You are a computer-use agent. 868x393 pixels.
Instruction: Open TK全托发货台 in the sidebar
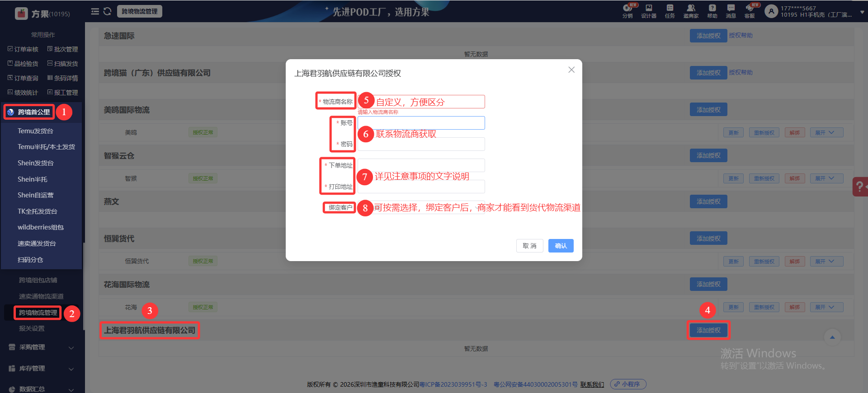37,211
